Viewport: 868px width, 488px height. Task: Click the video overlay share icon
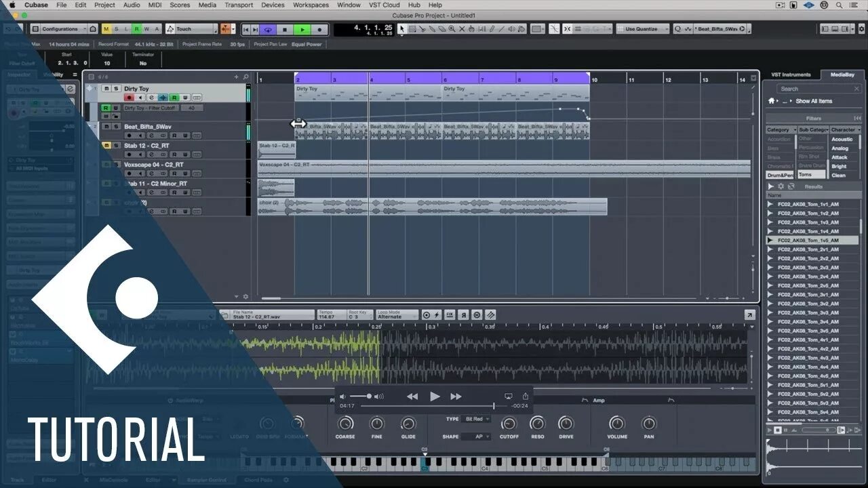click(x=525, y=396)
